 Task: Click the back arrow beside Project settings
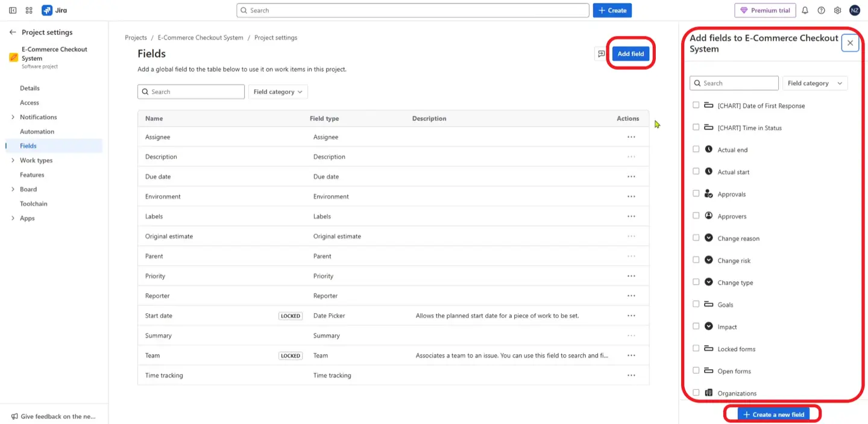point(13,33)
